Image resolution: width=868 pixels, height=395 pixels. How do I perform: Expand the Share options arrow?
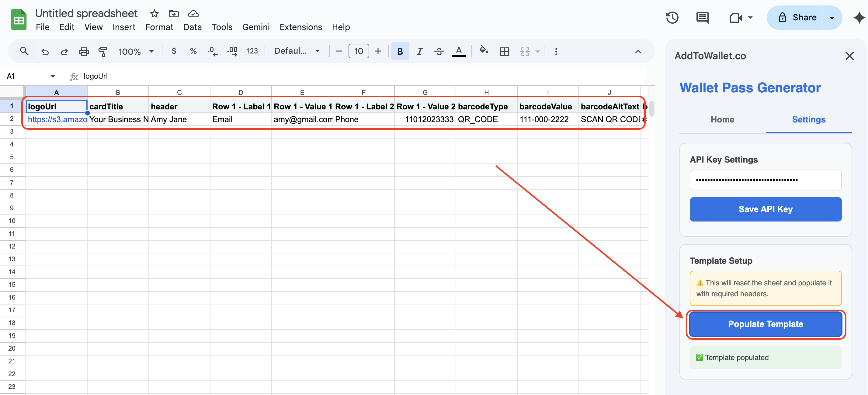(x=832, y=18)
